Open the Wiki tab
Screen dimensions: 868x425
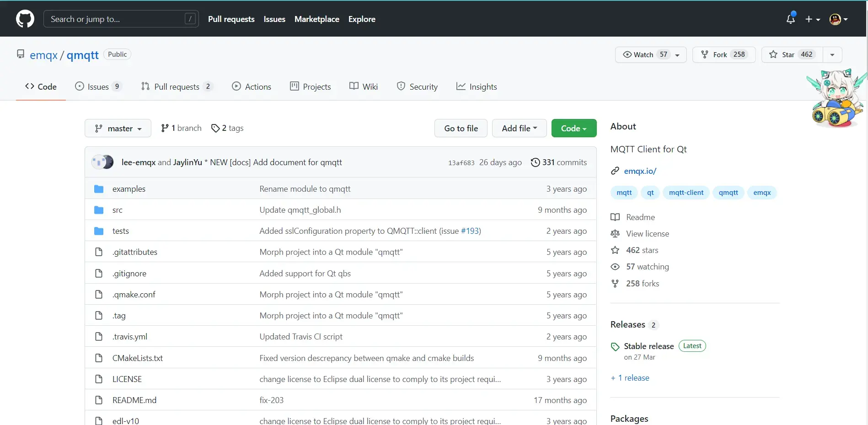tap(364, 86)
